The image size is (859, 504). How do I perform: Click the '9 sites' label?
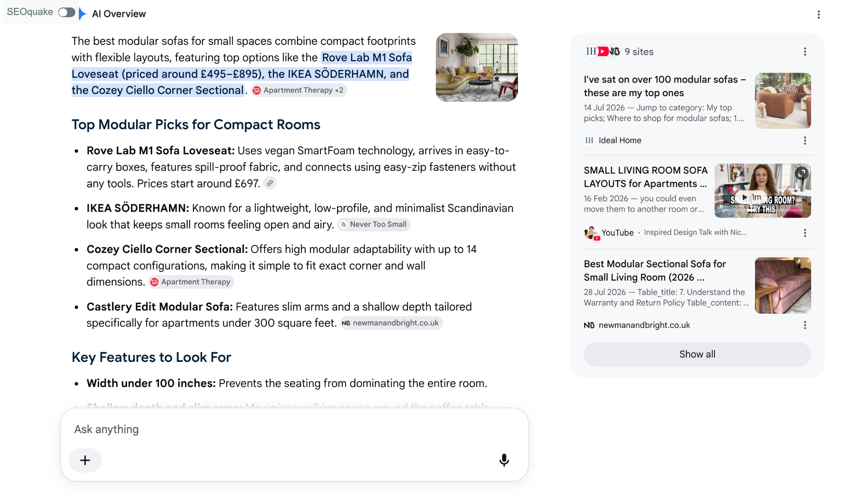tap(639, 52)
